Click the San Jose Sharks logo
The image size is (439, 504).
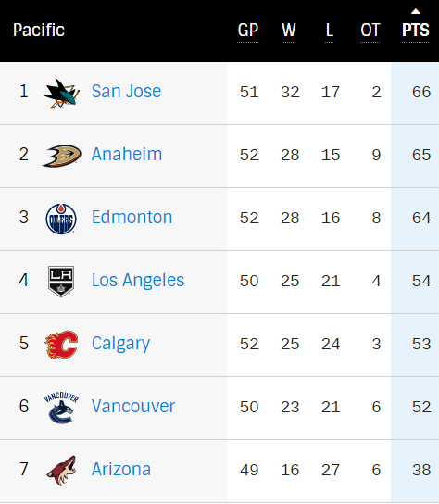61,94
